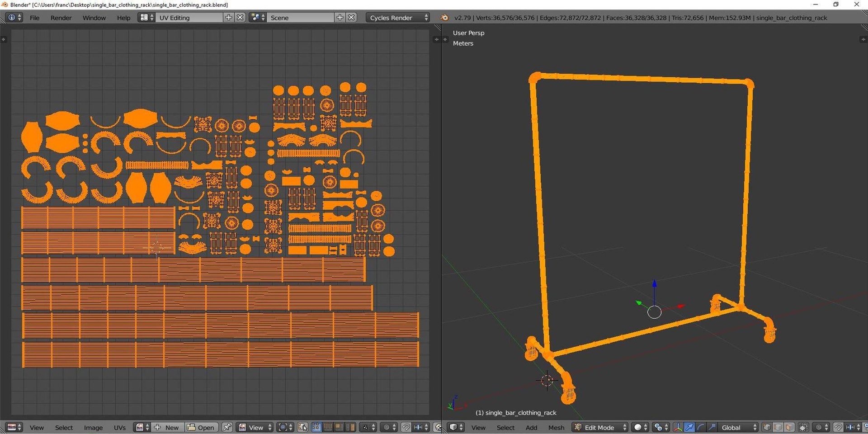Open the Render menu

click(x=61, y=18)
